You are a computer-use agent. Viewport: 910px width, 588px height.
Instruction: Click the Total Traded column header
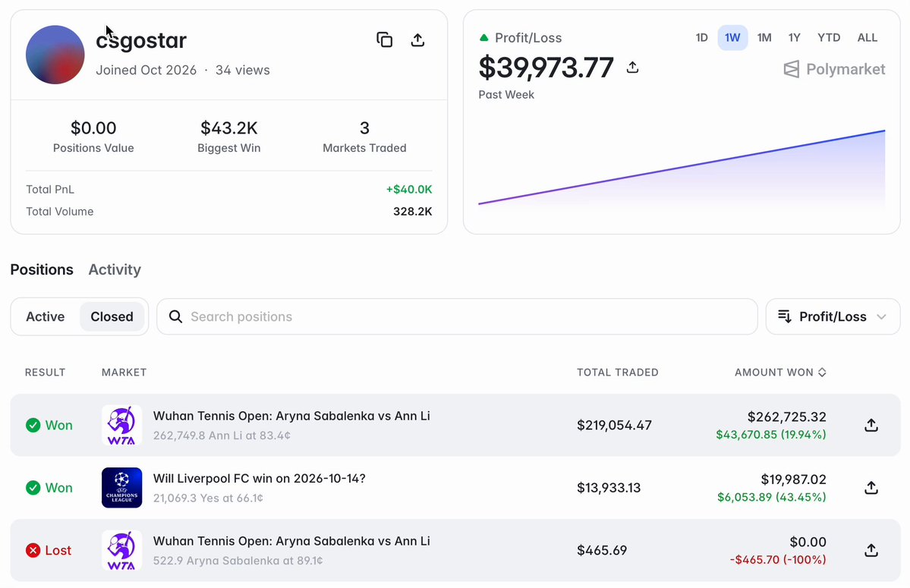(x=618, y=373)
